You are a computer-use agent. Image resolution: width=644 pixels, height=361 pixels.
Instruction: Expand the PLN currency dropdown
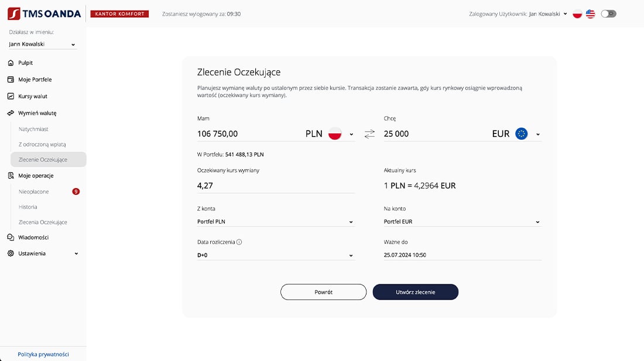[x=351, y=135]
